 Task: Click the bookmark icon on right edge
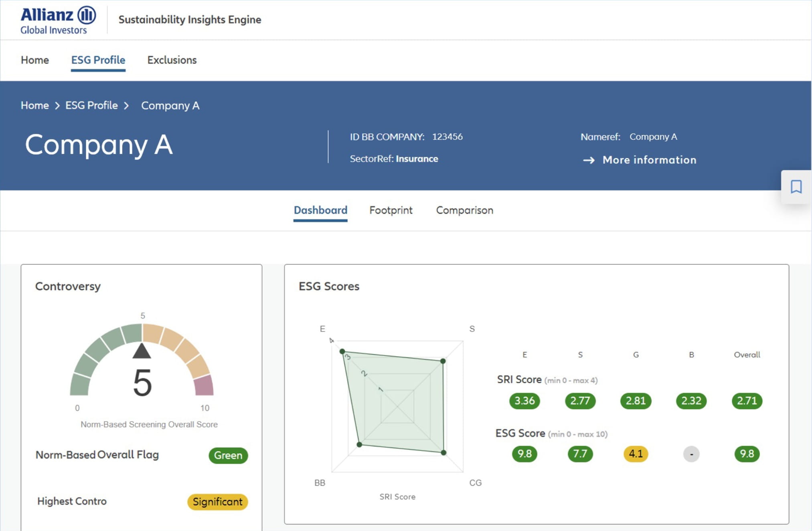click(796, 187)
